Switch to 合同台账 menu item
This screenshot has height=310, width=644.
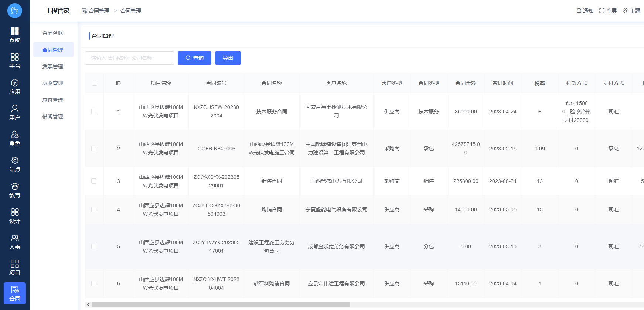coord(53,33)
